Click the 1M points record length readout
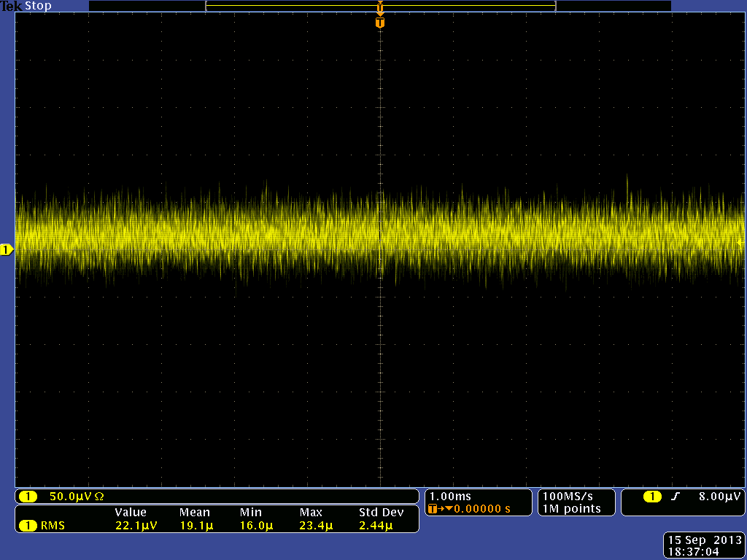Image resolution: width=747 pixels, height=560 pixels. tap(571, 508)
